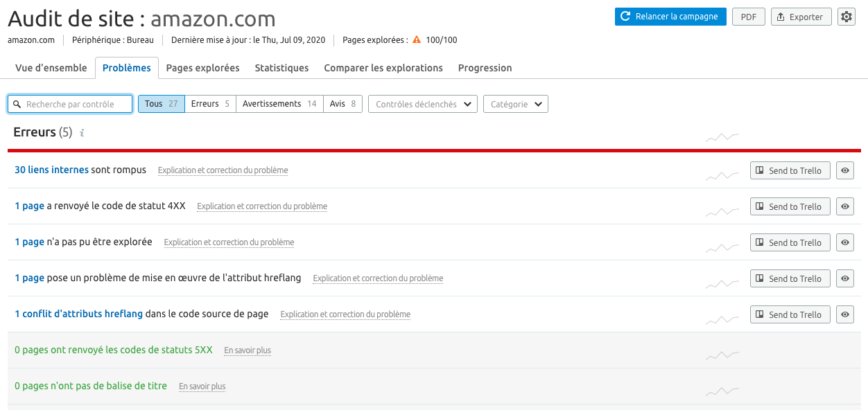Click the Exporter button

801,17
